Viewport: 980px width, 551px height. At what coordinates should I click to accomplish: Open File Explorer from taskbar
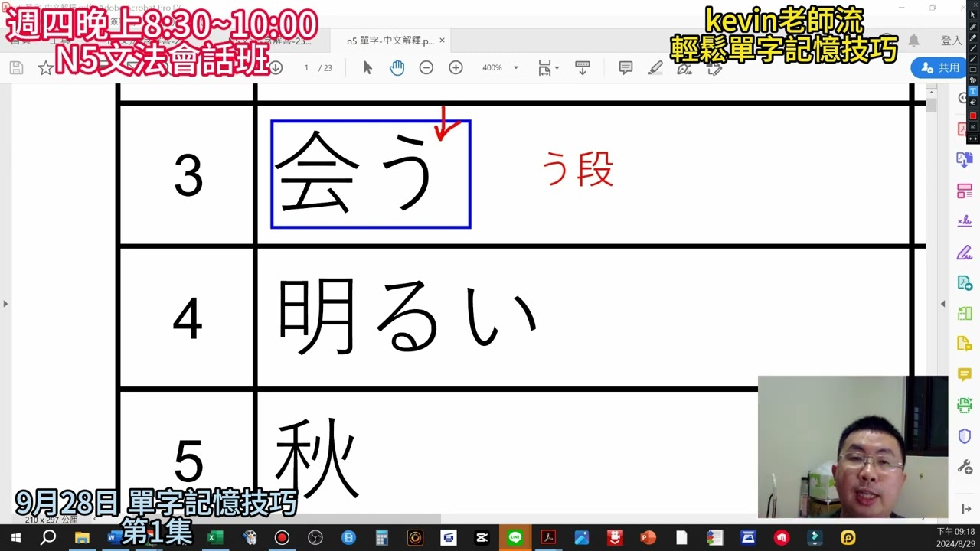[x=82, y=537]
